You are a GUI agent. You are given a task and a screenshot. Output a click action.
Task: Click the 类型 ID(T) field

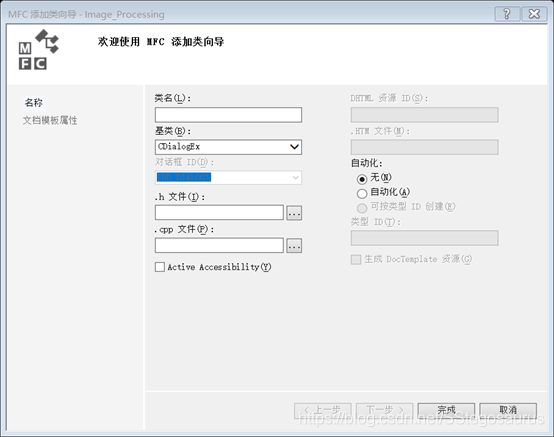pyautogui.click(x=425, y=238)
